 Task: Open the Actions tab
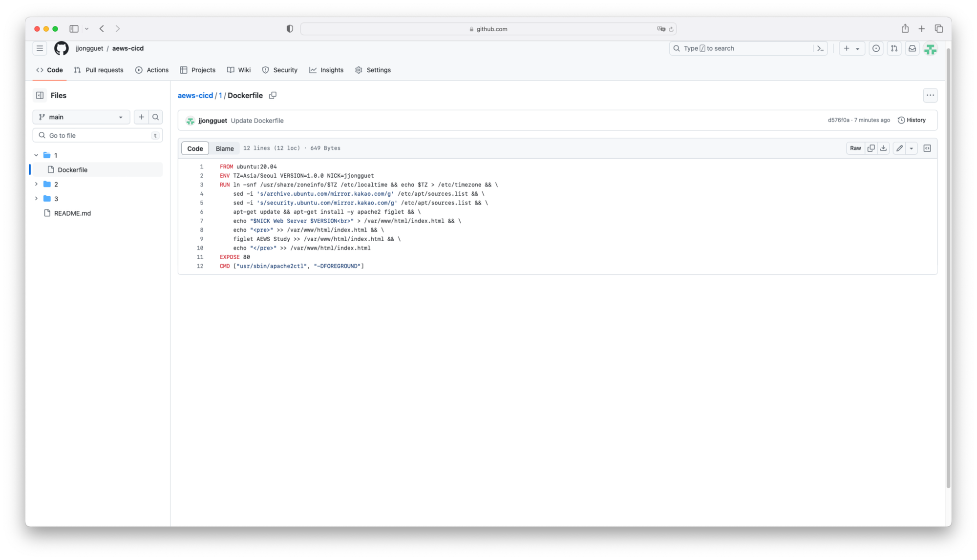152,70
